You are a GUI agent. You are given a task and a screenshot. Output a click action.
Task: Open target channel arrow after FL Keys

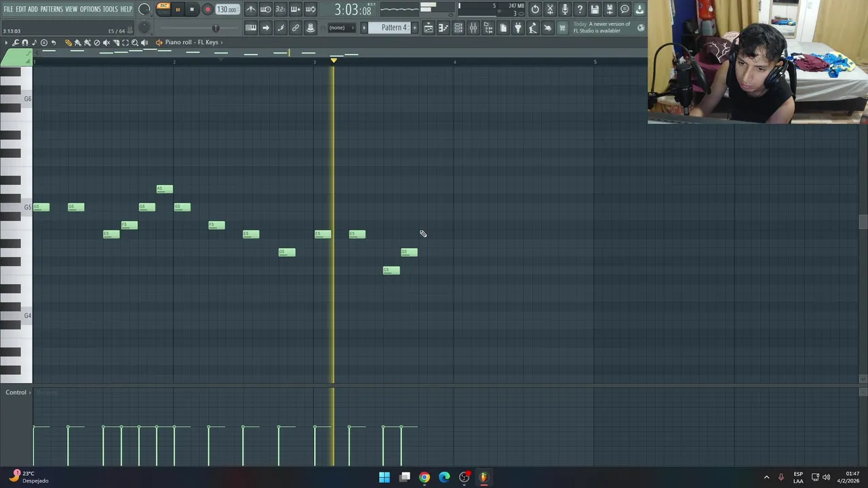coord(222,42)
